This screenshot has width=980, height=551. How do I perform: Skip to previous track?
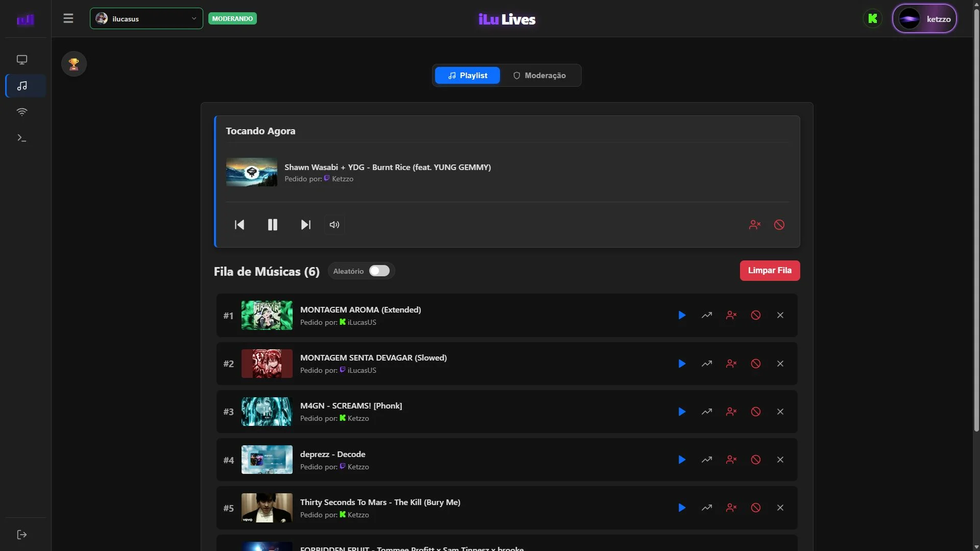[240, 225]
